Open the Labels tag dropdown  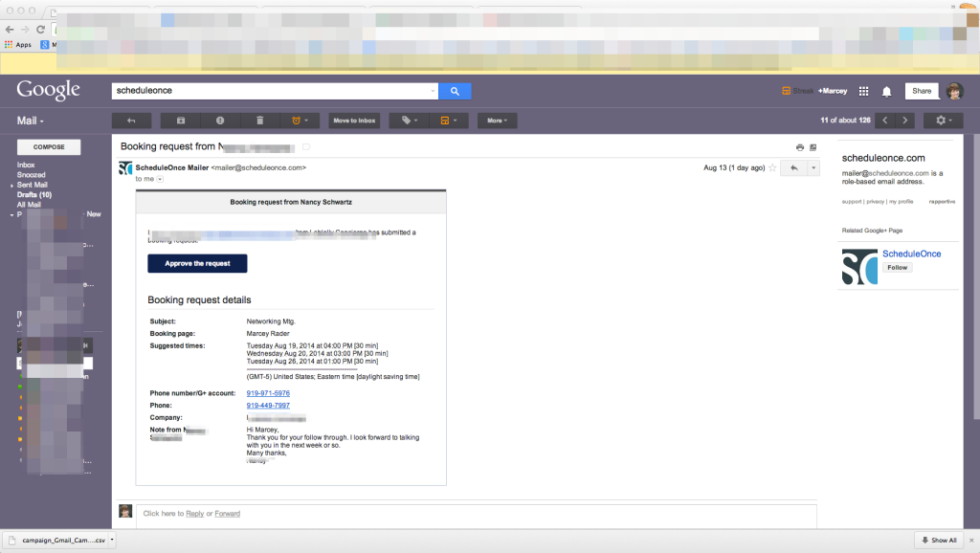pyautogui.click(x=410, y=121)
